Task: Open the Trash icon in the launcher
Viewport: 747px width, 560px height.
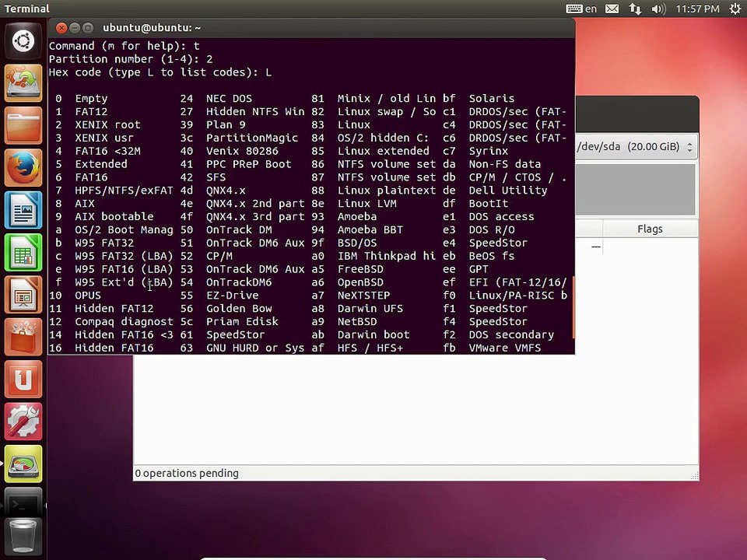Action: [x=23, y=537]
